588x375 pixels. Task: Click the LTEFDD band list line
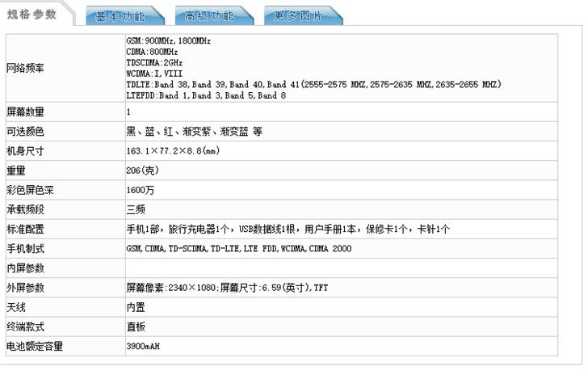206,95
